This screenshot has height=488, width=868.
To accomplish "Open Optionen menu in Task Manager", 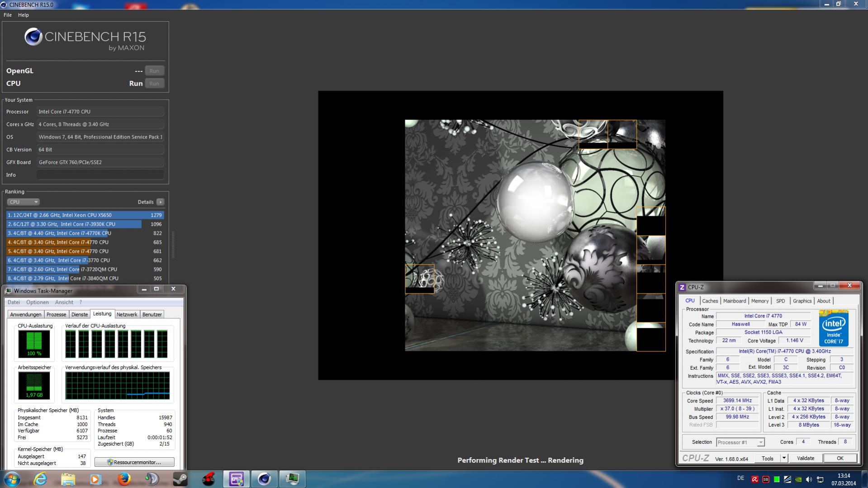I will tap(37, 302).
